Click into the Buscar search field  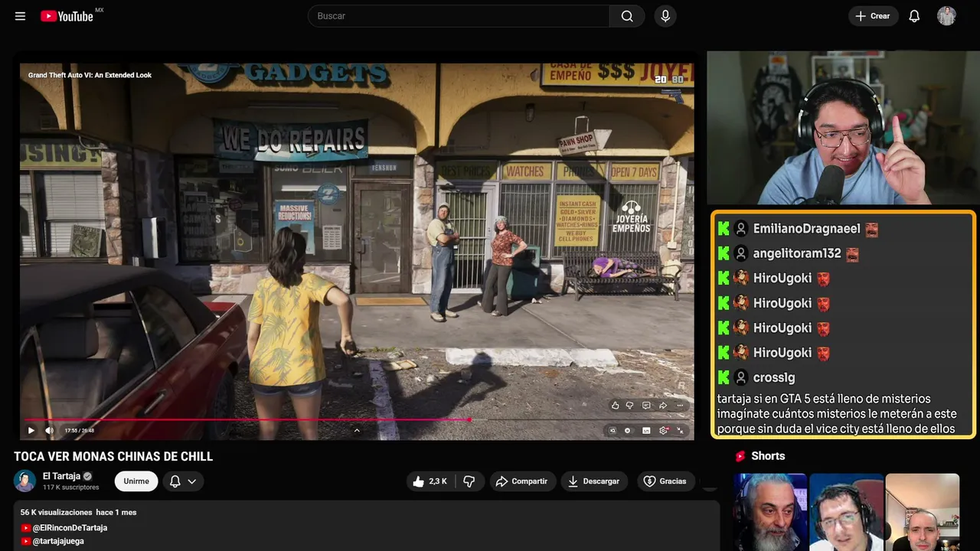pos(459,16)
